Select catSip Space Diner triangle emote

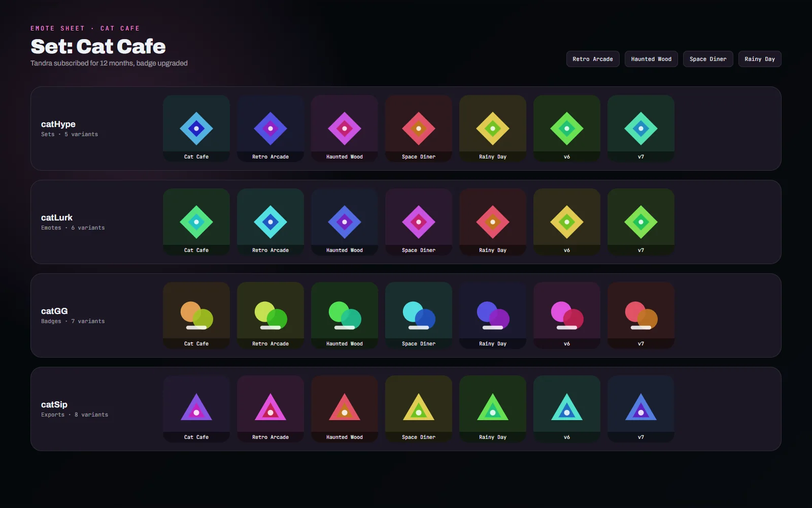click(x=419, y=409)
